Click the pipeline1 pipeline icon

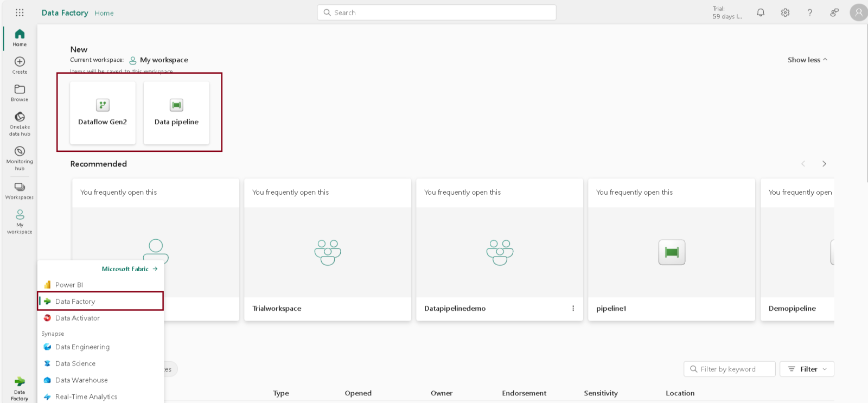[x=672, y=252]
